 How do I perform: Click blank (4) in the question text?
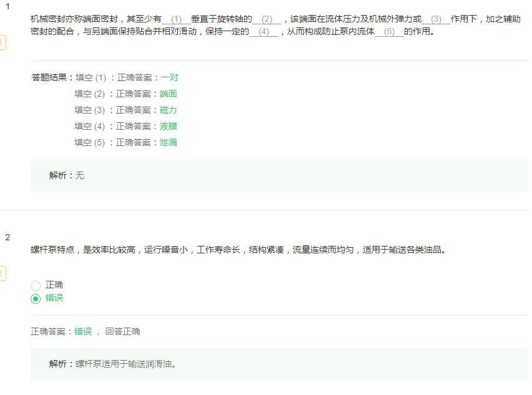coord(264,32)
